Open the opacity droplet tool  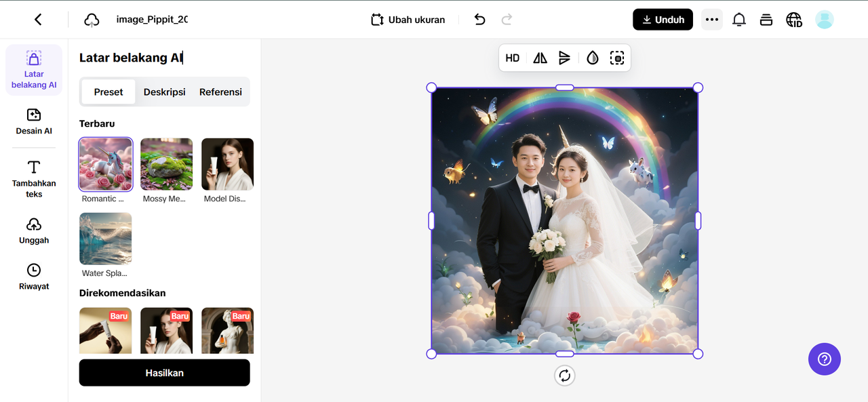593,58
